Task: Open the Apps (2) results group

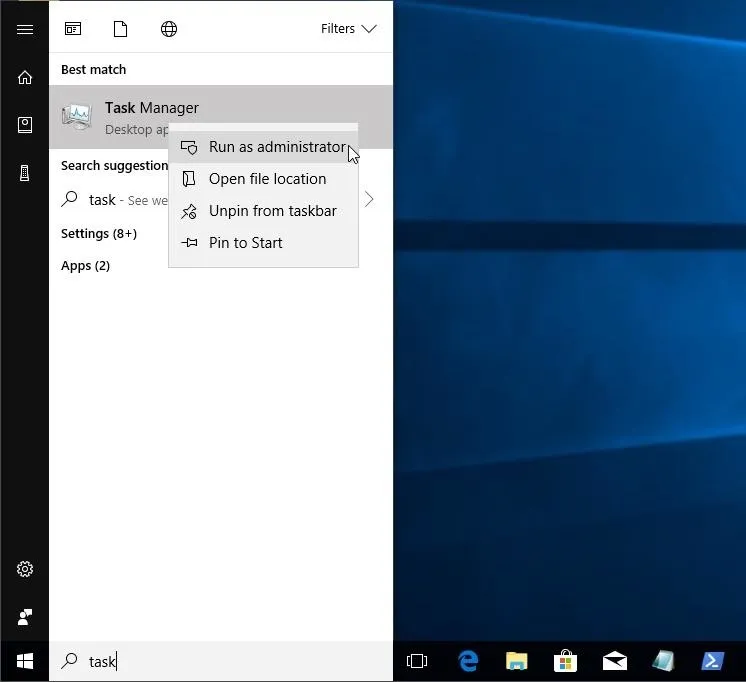Action: click(x=85, y=266)
